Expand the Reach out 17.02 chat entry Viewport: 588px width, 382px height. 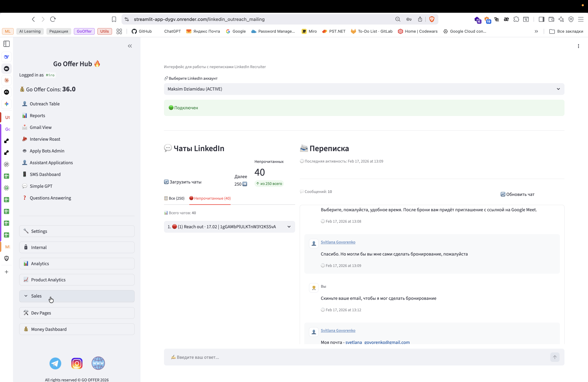click(229, 227)
